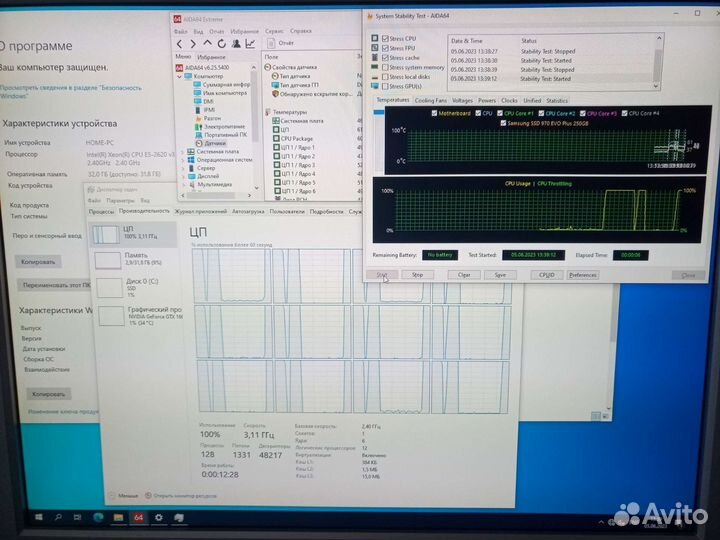The image size is (720, 540).
Task: Click the Избранное tab in AIDA64 panel
Action: (x=211, y=57)
